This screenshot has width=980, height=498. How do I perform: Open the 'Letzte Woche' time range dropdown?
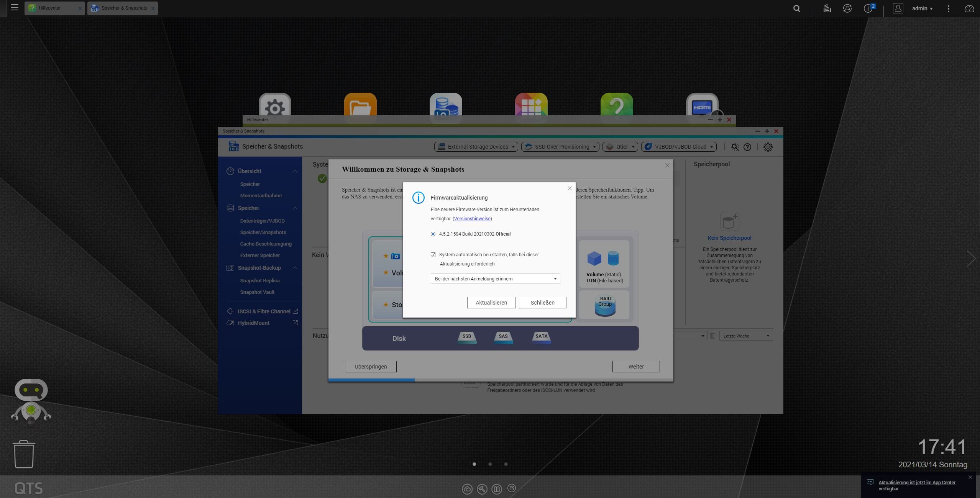pyautogui.click(x=746, y=336)
